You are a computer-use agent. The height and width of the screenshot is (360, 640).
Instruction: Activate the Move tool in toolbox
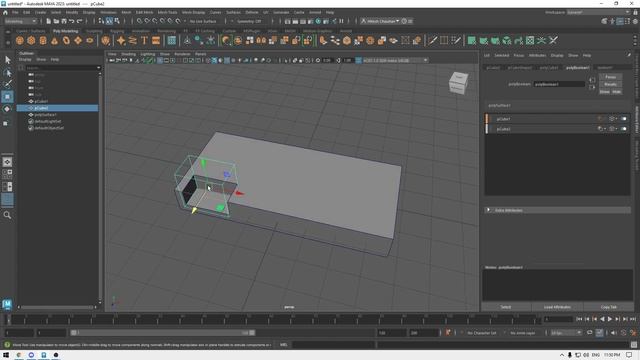(x=7, y=97)
